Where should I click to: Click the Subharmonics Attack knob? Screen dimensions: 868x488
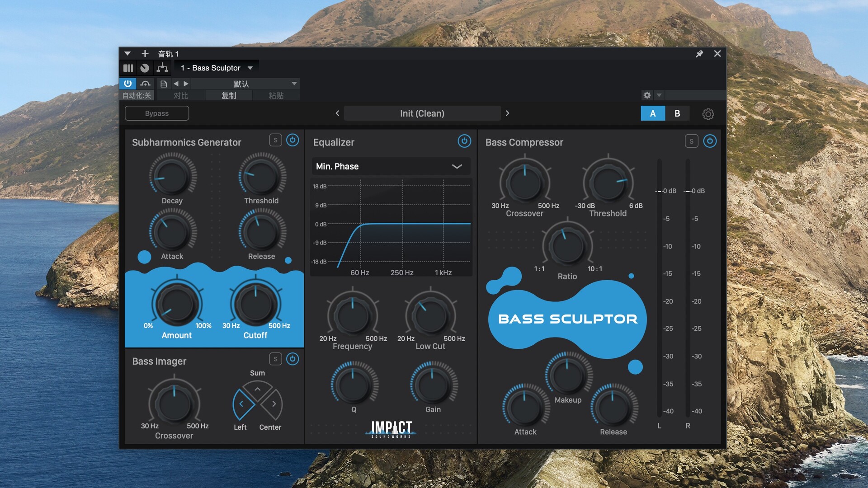(172, 232)
